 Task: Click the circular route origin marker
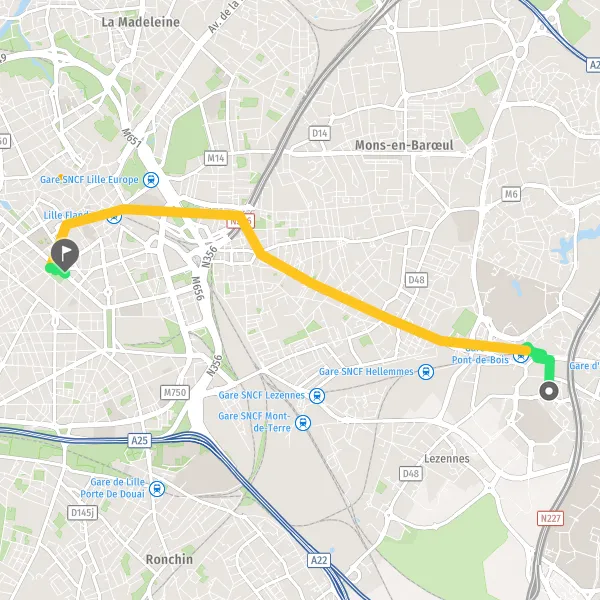coord(549,391)
